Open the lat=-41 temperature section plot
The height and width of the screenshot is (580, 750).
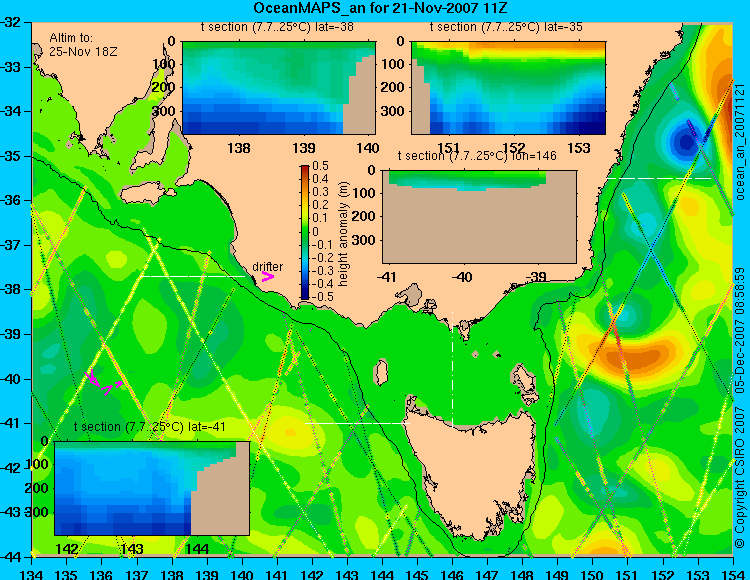tap(152, 488)
